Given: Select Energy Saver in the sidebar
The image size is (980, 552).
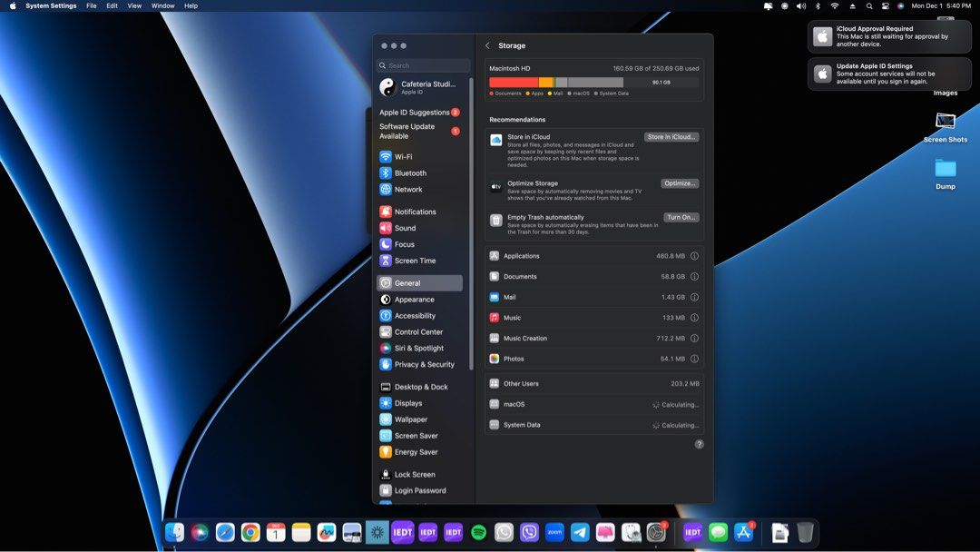Looking at the screenshot, I should 420,452.
